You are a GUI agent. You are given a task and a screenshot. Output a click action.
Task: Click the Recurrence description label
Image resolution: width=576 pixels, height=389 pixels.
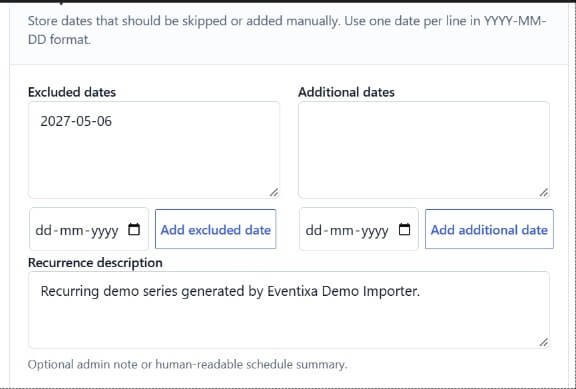(x=95, y=263)
